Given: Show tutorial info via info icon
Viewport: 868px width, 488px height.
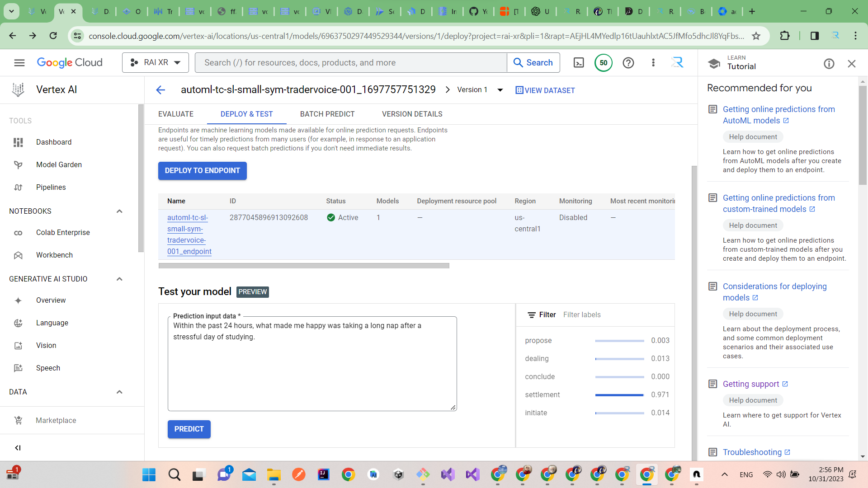Looking at the screenshot, I should pos(829,64).
